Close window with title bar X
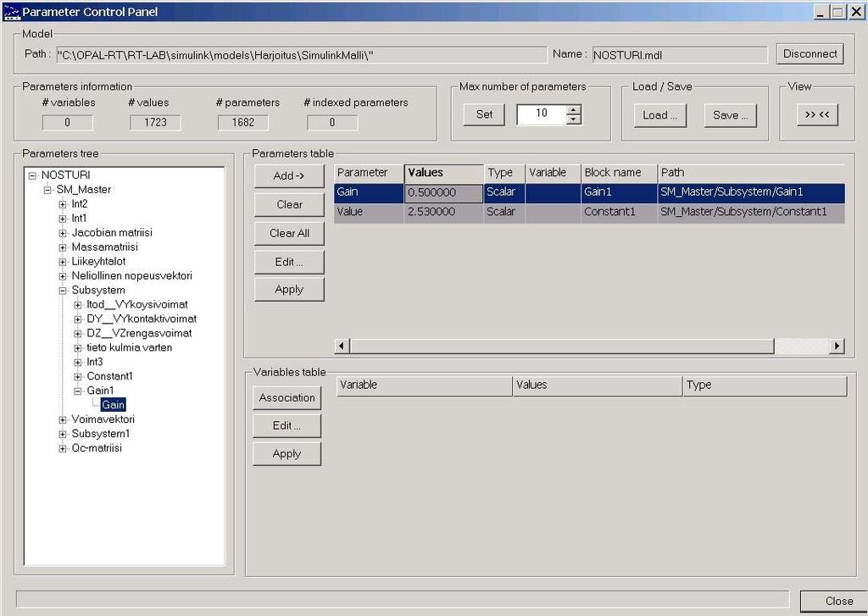This screenshot has height=616, width=868. click(x=857, y=12)
